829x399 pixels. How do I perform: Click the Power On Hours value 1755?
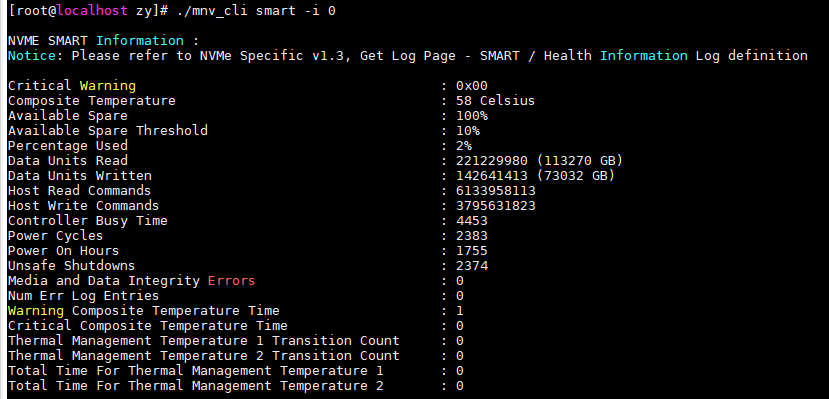point(472,250)
